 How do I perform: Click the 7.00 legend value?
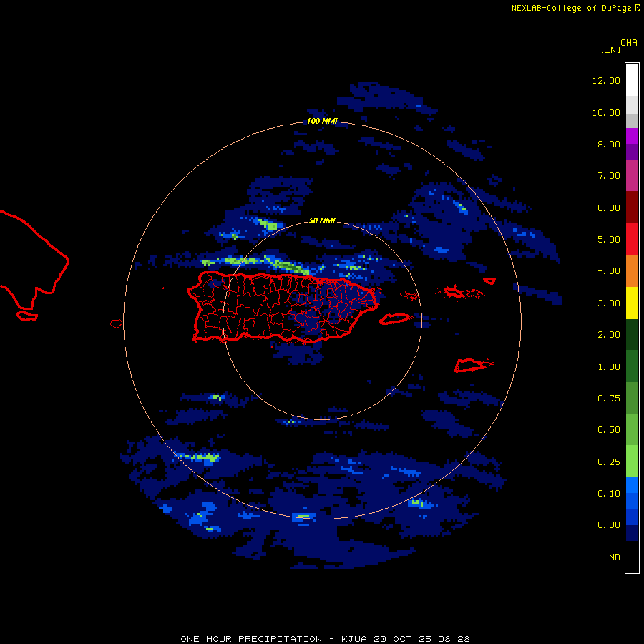coord(609,176)
